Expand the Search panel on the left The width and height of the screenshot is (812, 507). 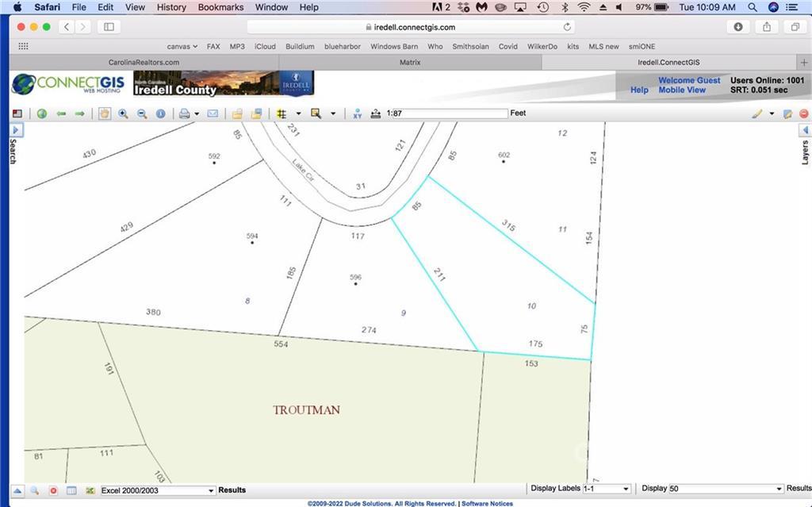15,129
